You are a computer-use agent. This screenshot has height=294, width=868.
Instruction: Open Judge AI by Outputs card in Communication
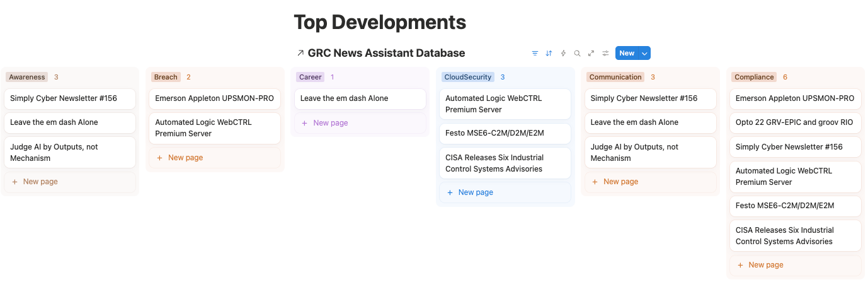click(x=651, y=153)
